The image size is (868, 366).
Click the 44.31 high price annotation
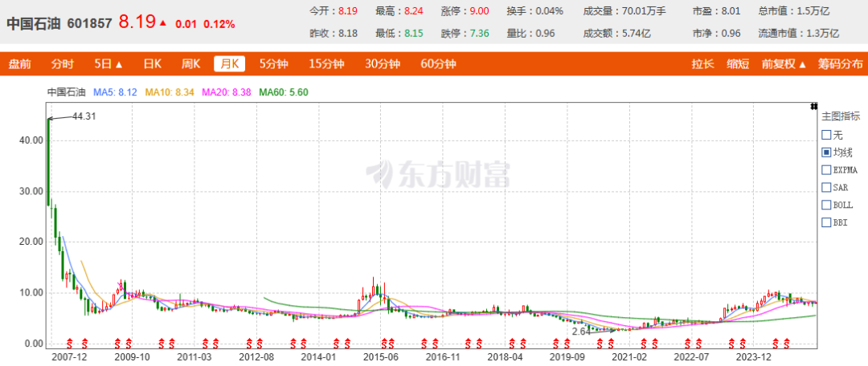(x=84, y=116)
